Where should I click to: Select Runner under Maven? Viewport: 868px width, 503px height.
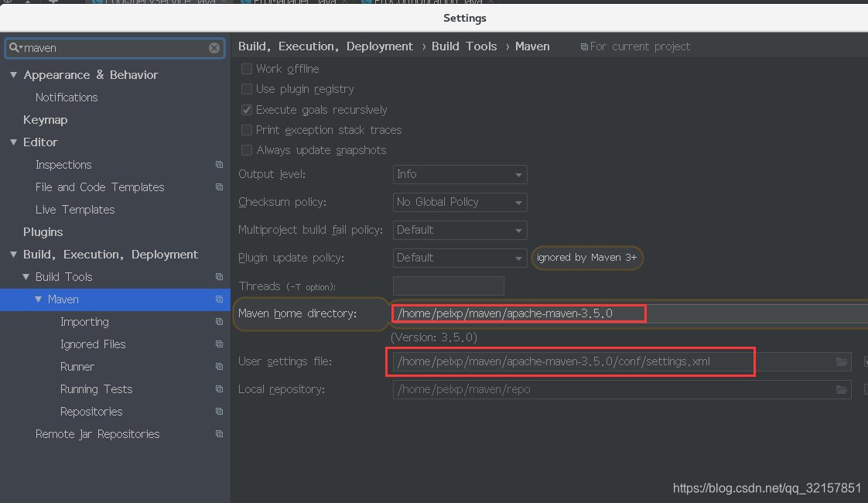77,367
